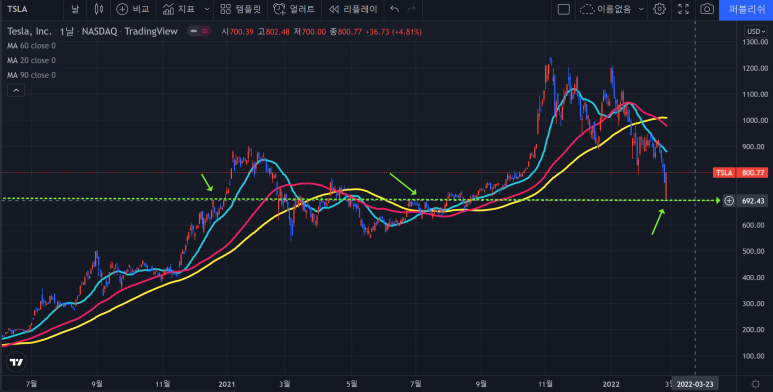This screenshot has width=773, height=392.
Task: Click the TSLA 800.77 price label
Action: pyautogui.click(x=740, y=173)
